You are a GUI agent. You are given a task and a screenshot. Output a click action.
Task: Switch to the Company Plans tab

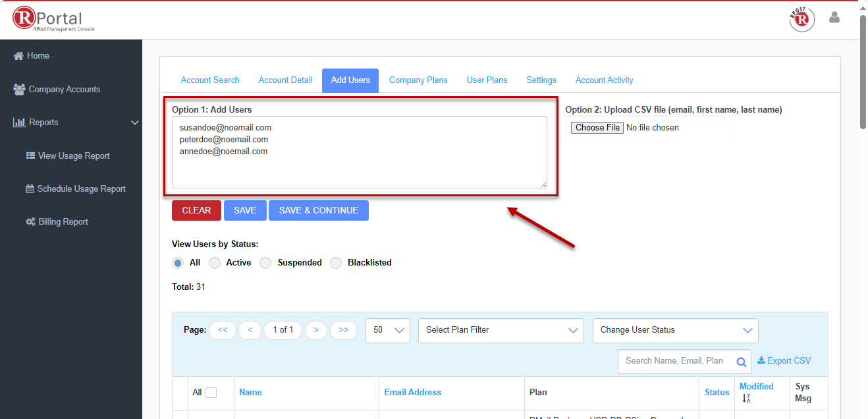click(x=418, y=80)
